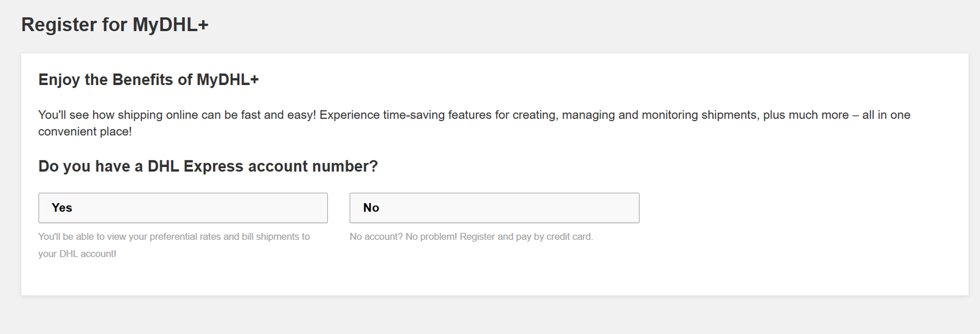This screenshot has height=334, width=980.
Task: Click the gray page background below the card
Action: pos(490,315)
